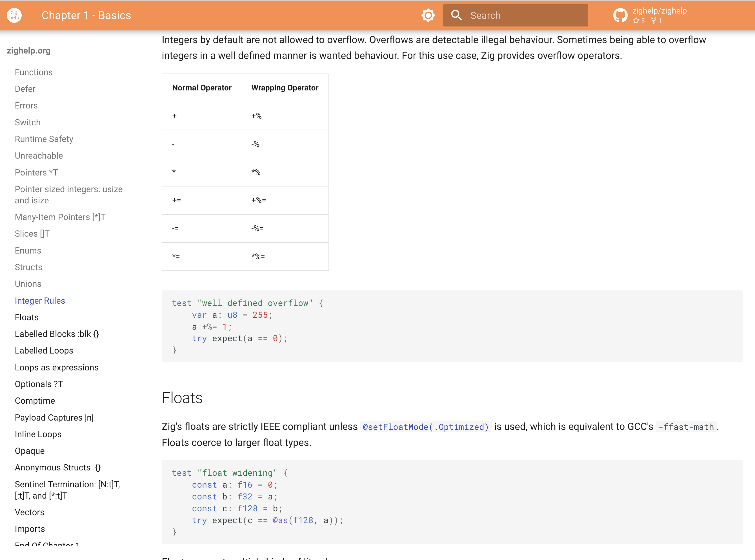Image resolution: width=755 pixels, height=560 pixels.
Task: Go to Imports section
Action: click(x=30, y=529)
